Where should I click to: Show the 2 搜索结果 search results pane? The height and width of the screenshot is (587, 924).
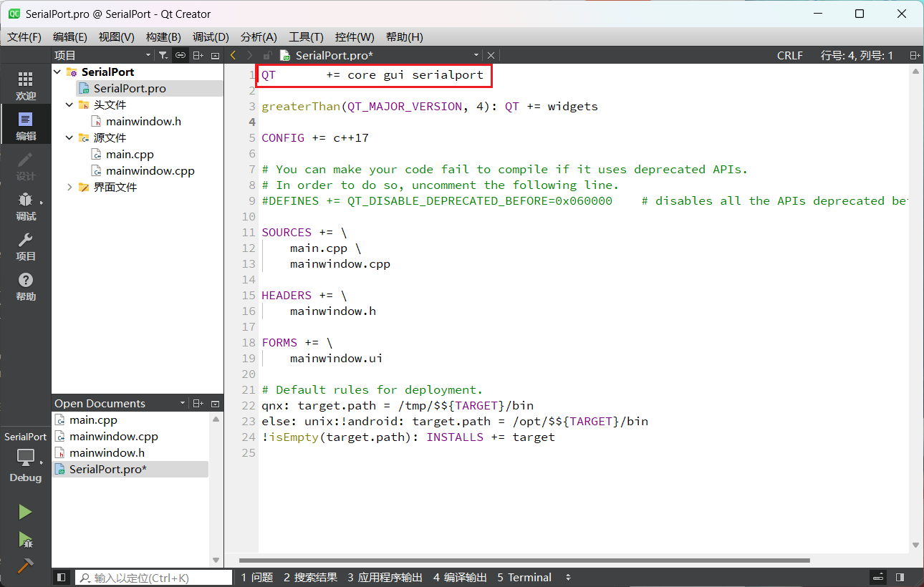pos(310,577)
